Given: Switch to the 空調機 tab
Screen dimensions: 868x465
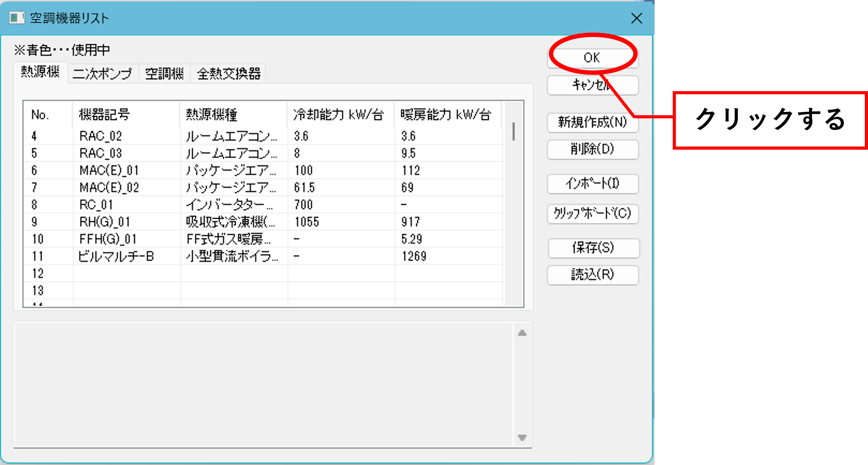Looking at the screenshot, I should tap(165, 74).
